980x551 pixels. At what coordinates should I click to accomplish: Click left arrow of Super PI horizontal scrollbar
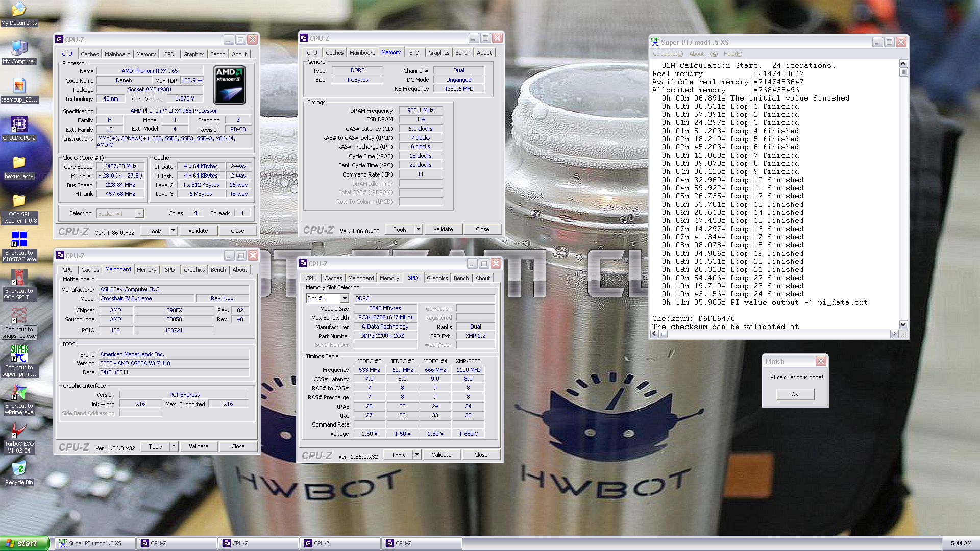654,334
